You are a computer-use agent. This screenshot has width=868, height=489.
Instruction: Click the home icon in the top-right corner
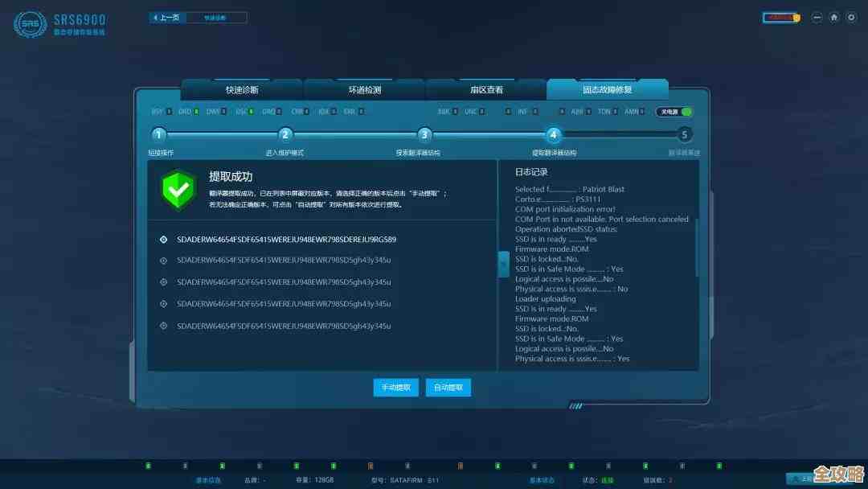click(834, 17)
